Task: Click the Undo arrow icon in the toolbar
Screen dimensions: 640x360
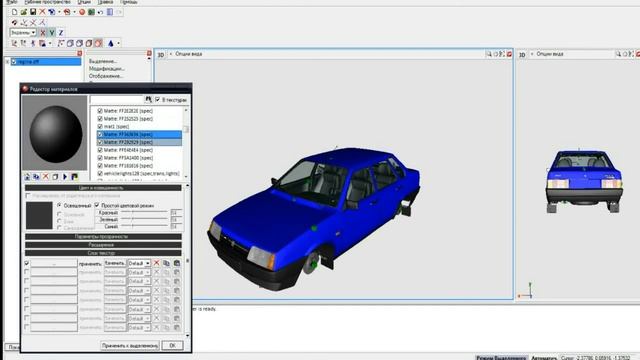Action: click(x=100, y=12)
